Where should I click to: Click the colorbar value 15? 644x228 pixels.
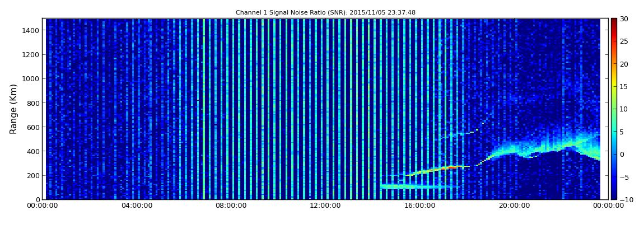[x=624, y=87]
